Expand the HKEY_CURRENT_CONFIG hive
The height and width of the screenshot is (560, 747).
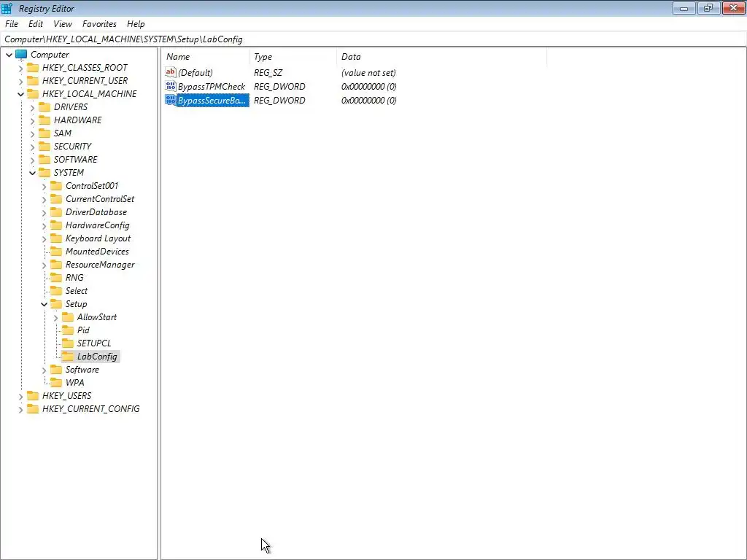(20, 409)
